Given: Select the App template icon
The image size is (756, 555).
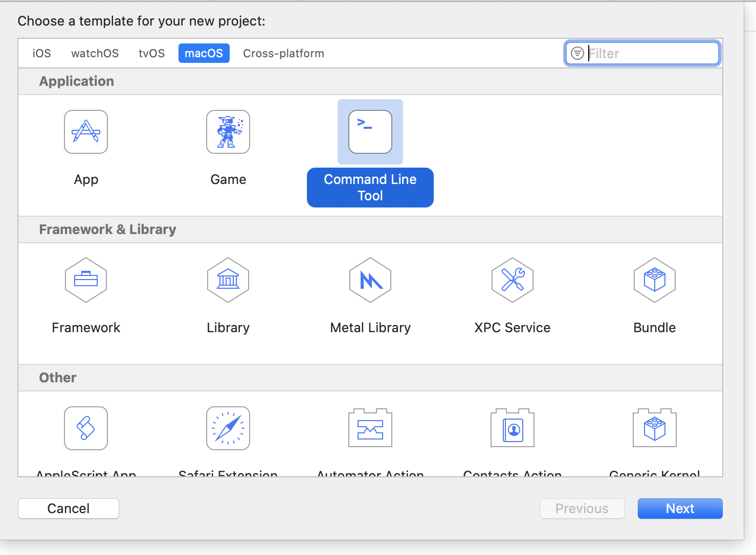Looking at the screenshot, I should click(x=86, y=132).
